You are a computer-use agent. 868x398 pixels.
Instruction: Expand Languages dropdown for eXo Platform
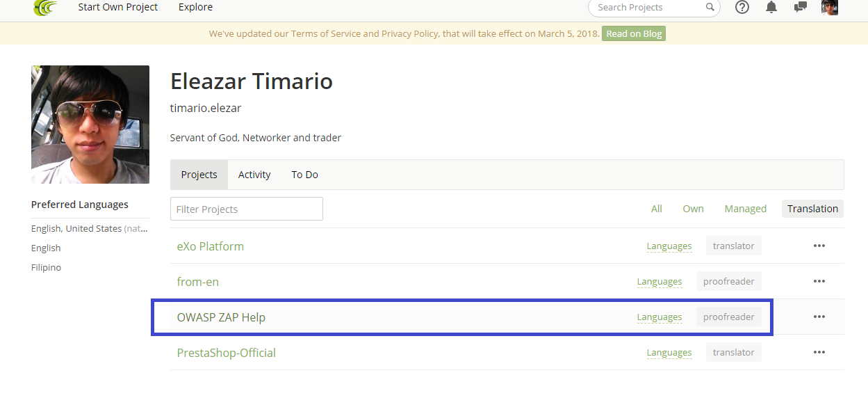[669, 246]
